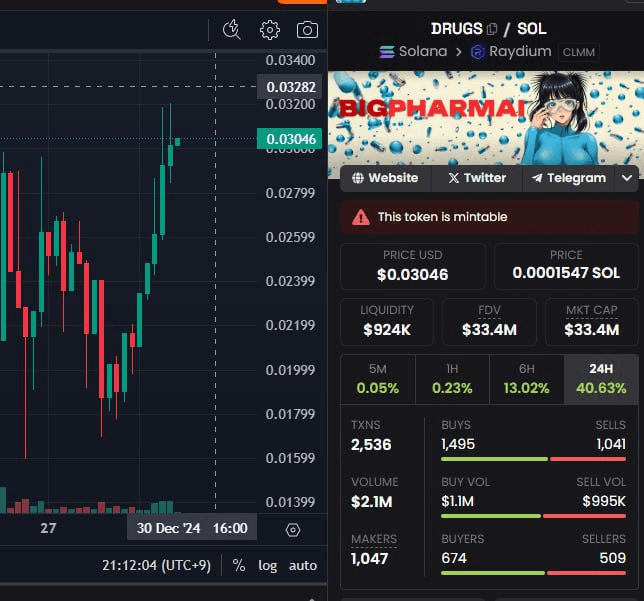
Task: Click the TXNS value 2,536
Action: click(x=371, y=445)
